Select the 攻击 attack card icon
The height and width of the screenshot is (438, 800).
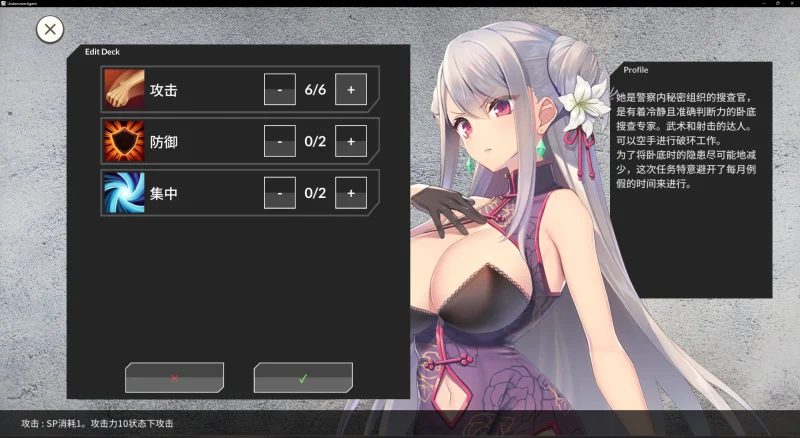point(124,89)
